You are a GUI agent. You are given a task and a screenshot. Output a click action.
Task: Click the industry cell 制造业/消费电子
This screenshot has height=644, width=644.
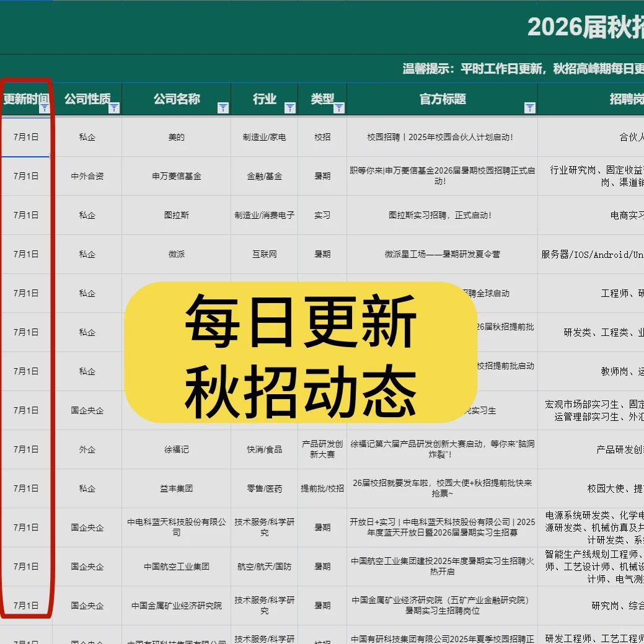[x=265, y=215]
